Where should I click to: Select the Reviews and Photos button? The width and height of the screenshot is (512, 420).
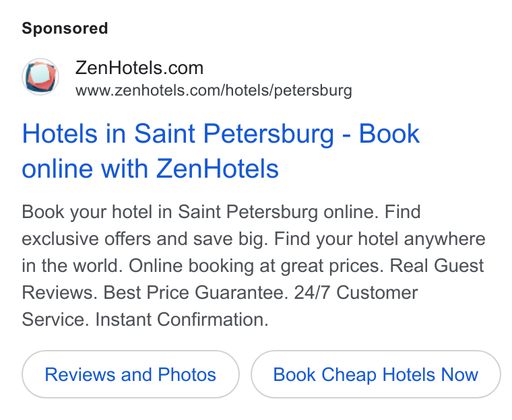[x=131, y=374]
